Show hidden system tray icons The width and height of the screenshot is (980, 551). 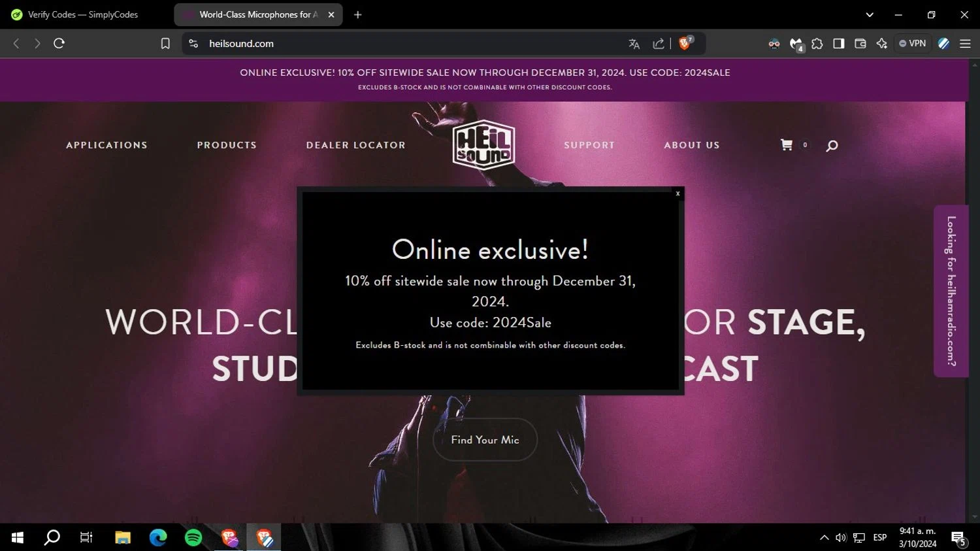tap(825, 537)
